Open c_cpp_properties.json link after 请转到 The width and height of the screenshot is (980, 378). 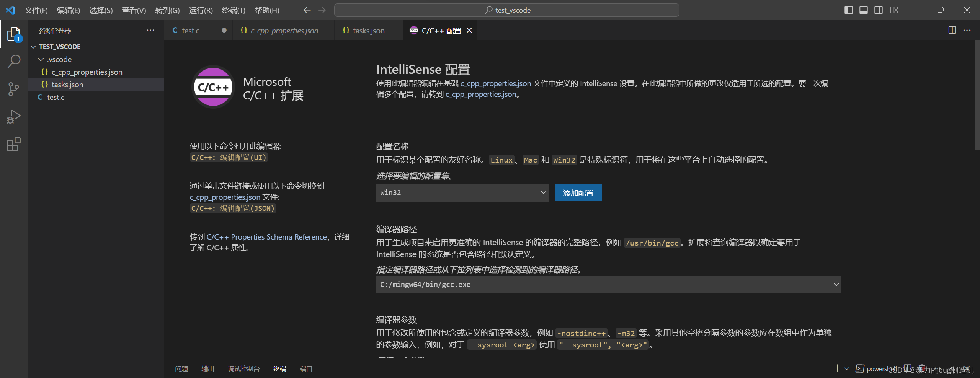(x=481, y=94)
